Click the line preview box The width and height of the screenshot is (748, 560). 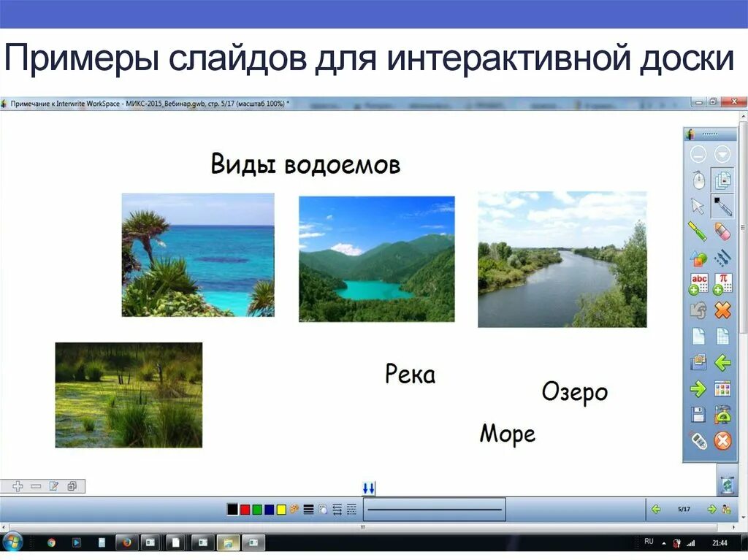435,510
